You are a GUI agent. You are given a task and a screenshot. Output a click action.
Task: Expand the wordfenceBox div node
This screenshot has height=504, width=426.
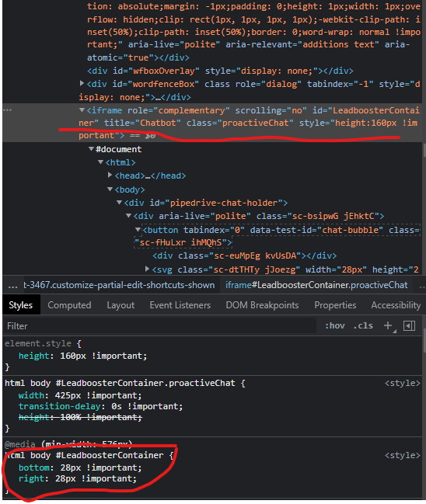pos(82,84)
